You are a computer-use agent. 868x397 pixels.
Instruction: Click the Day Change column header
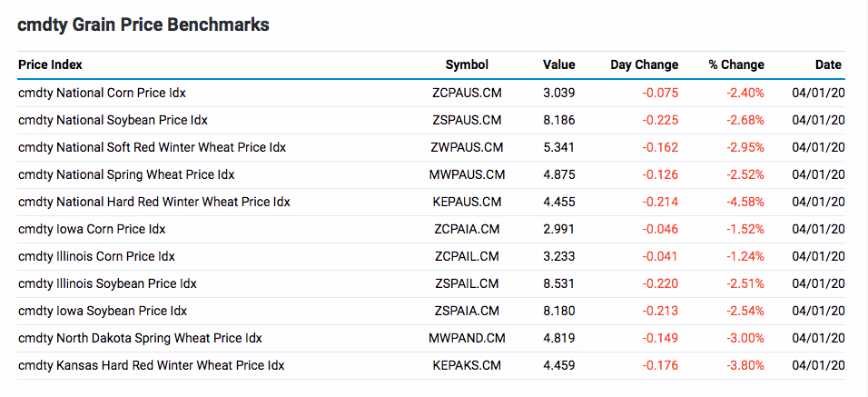pos(645,65)
